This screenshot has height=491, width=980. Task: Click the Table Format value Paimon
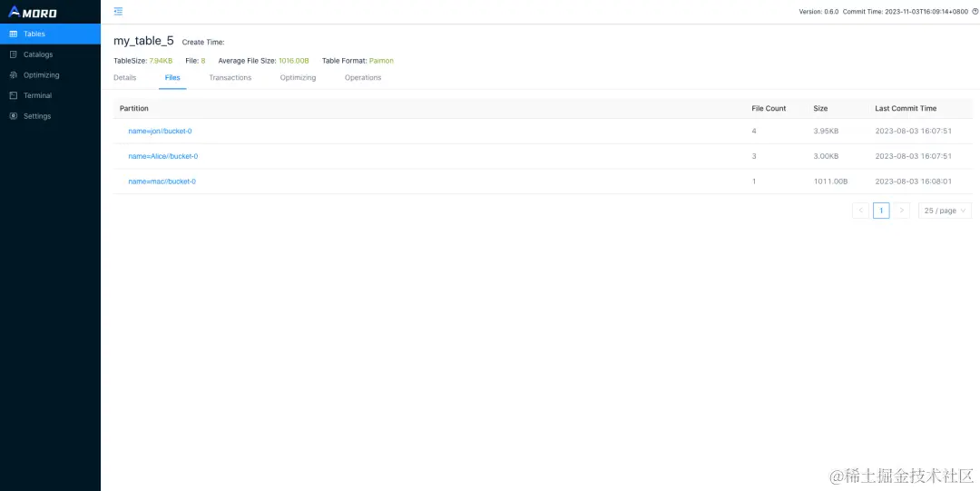click(381, 61)
